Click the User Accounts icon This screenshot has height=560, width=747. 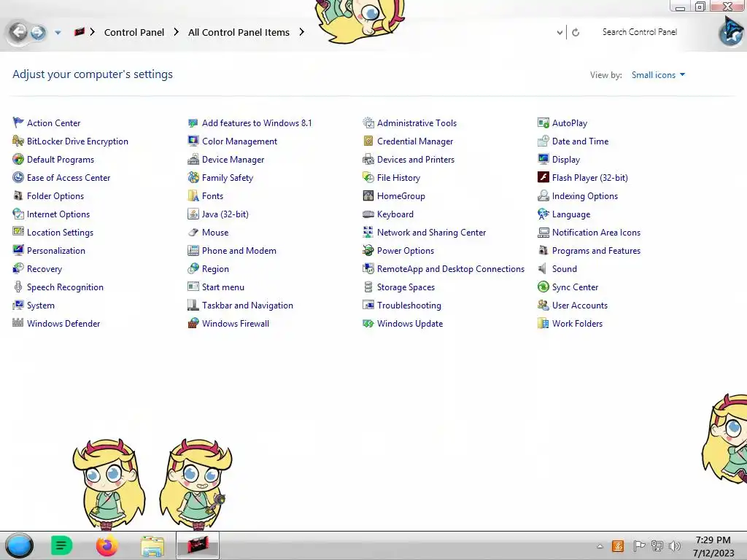(543, 306)
